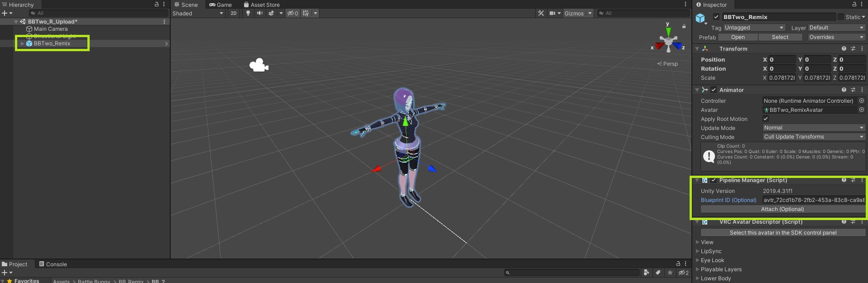Toggle BBTwo_Remix active checkbox
868x283 pixels.
tap(716, 17)
